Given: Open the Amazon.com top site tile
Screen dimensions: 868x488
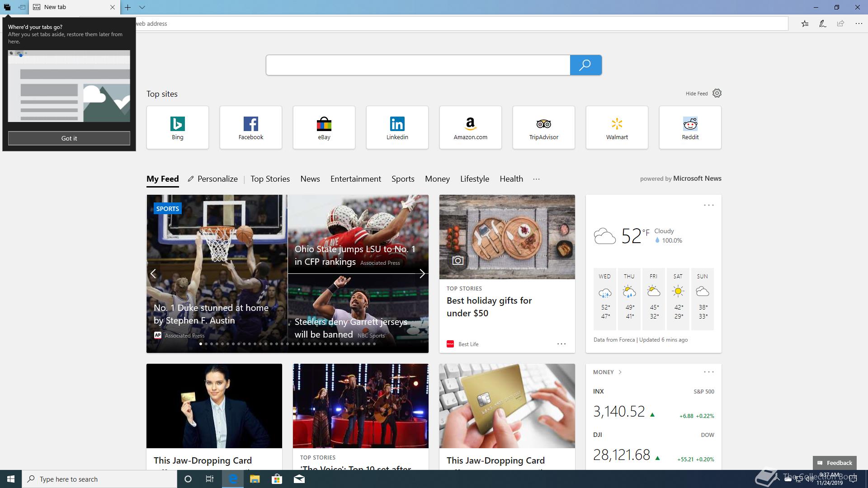Looking at the screenshot, I should click(x=471, y=127).
